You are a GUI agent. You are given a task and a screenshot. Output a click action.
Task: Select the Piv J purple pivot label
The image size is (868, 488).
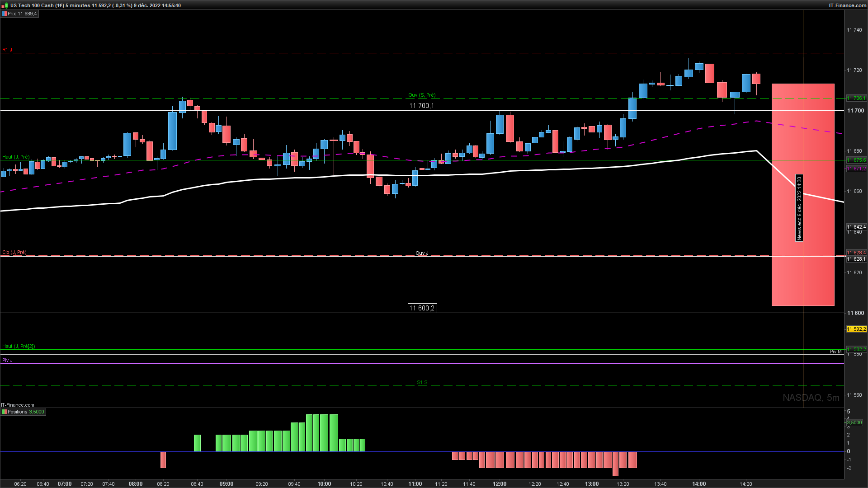coord(7,360)
